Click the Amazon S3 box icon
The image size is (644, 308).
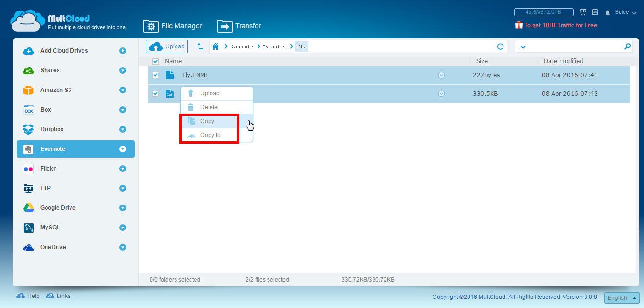[x=28, y=90]
